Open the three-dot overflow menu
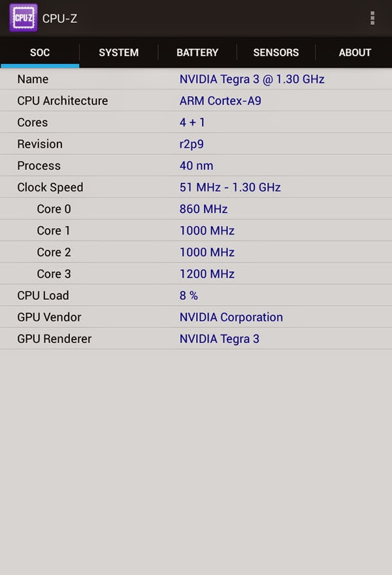Screen dimensions: 392x575 (x=372, y=18)
